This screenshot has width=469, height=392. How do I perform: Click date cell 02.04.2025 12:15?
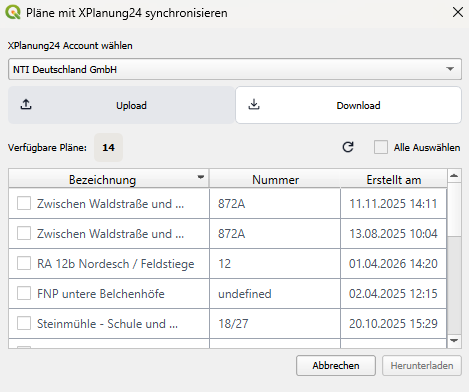(x=393, y=293)
